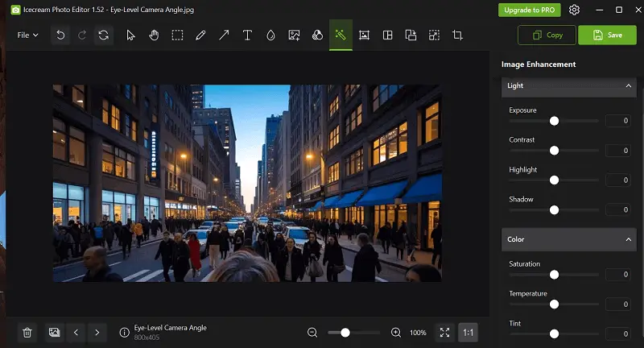Click the 800x405 dimensions text
Image resolution: width=644 pixels, height=348 pixels.
[147, 338]
